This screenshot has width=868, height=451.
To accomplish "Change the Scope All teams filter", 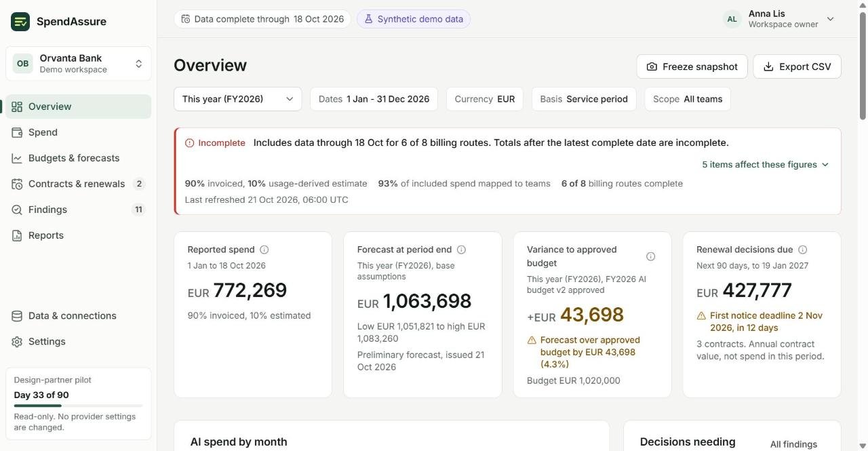I will [688, 99].
